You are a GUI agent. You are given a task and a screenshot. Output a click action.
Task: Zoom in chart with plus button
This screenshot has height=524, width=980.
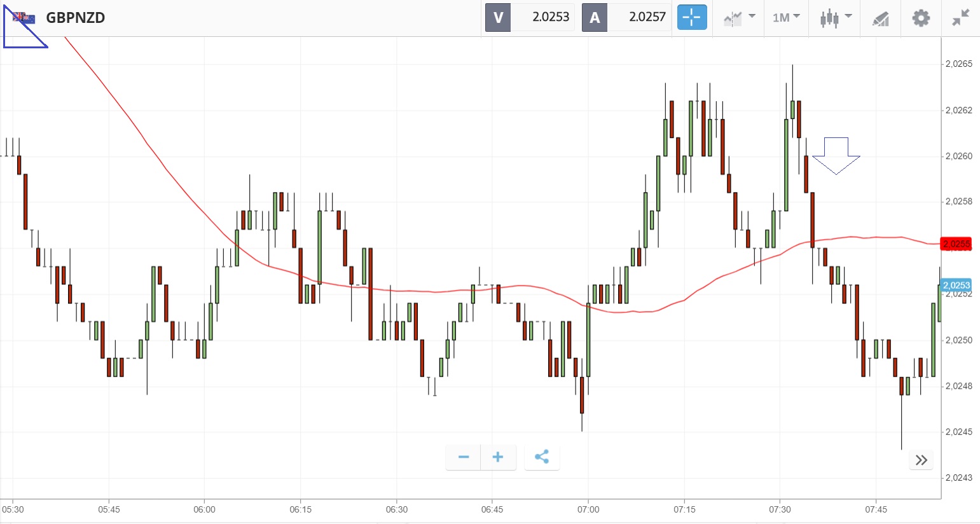498,457
